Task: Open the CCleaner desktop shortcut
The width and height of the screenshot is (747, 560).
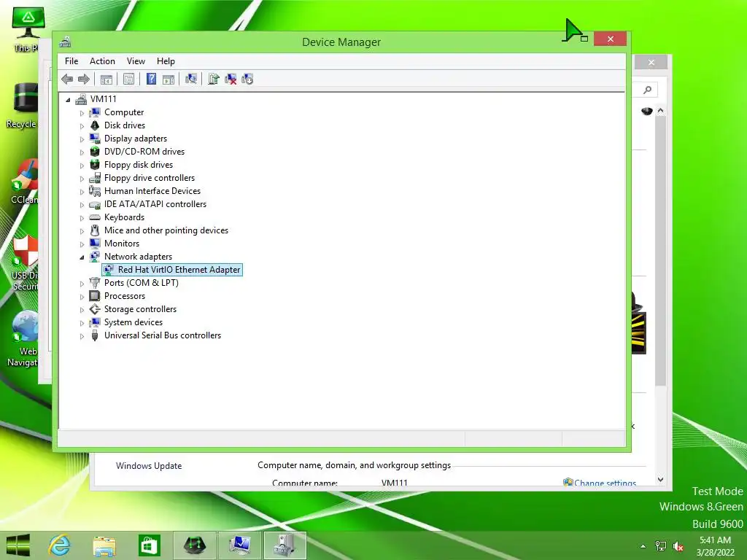Action: coord(25,182)
